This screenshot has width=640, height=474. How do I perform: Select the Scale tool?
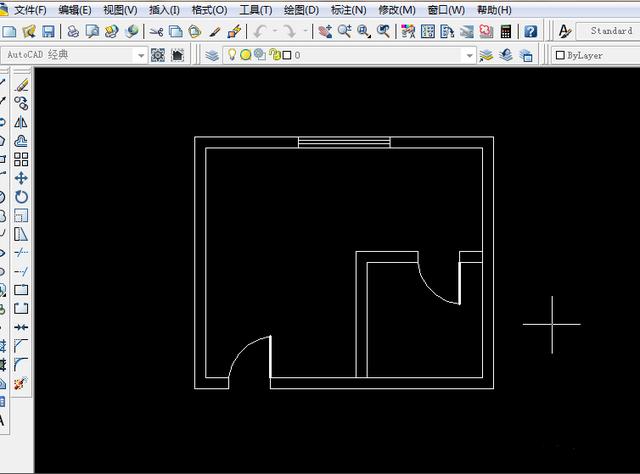click(x=21, y=215)
